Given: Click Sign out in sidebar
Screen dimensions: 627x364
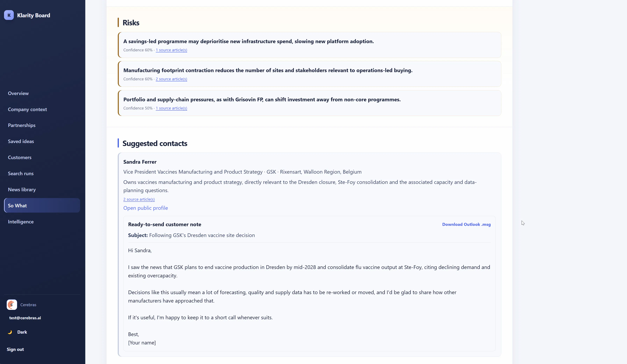Looking at the screenshot, I should [15, 349].
